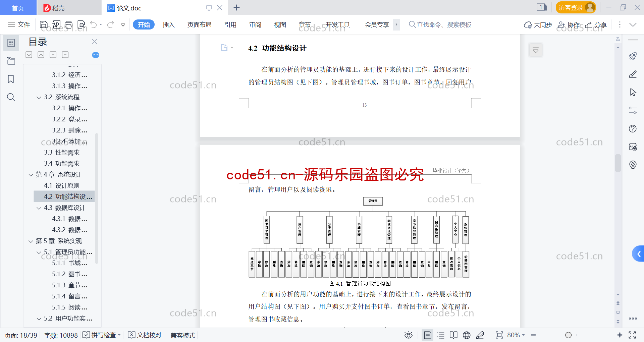
Task: Collapse 5.2 用户功能实 outline node
Action: click(39, 319)
